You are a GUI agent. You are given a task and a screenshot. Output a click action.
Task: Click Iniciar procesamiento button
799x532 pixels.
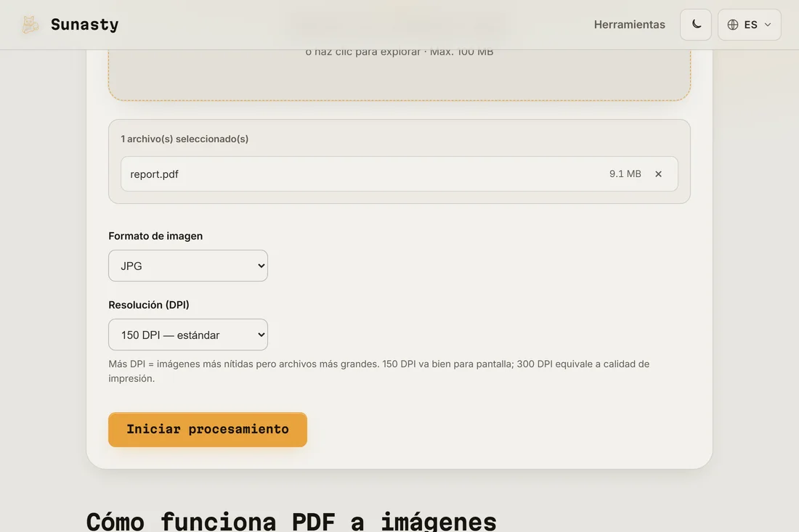(x=208, y=430)
